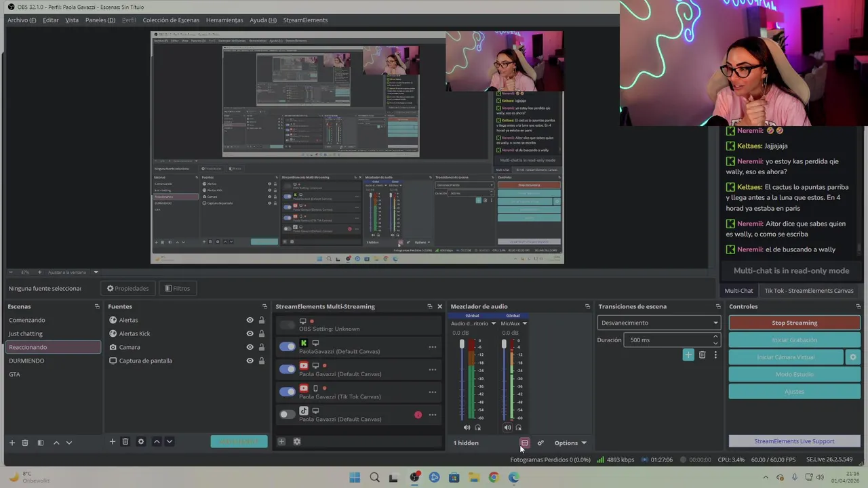Click pink info icon on TikTok destination
This screenshot has width=868, height=488.
(x=418, y=415)
